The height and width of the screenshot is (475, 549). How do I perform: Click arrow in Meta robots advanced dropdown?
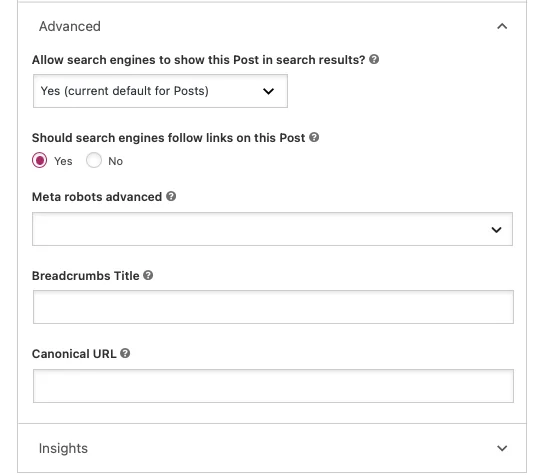(496, 230)
